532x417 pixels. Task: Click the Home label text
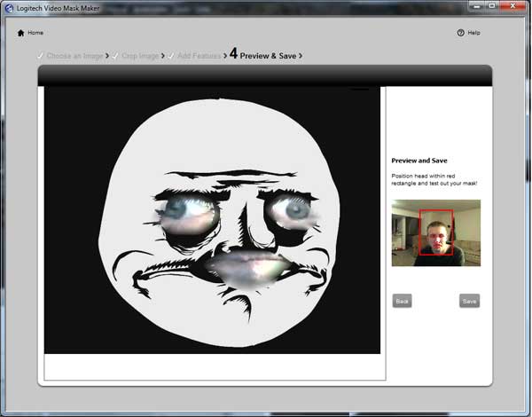pyautogui.click(x=35, y=33)
